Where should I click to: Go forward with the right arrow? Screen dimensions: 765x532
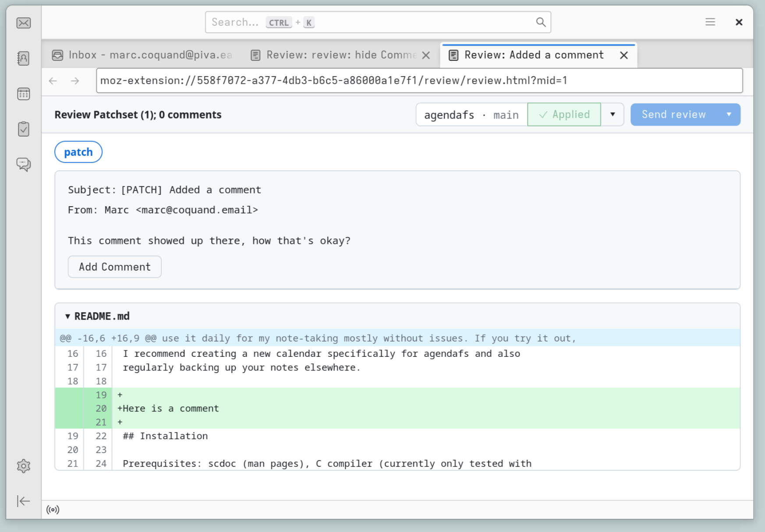[x=75, y=81]
